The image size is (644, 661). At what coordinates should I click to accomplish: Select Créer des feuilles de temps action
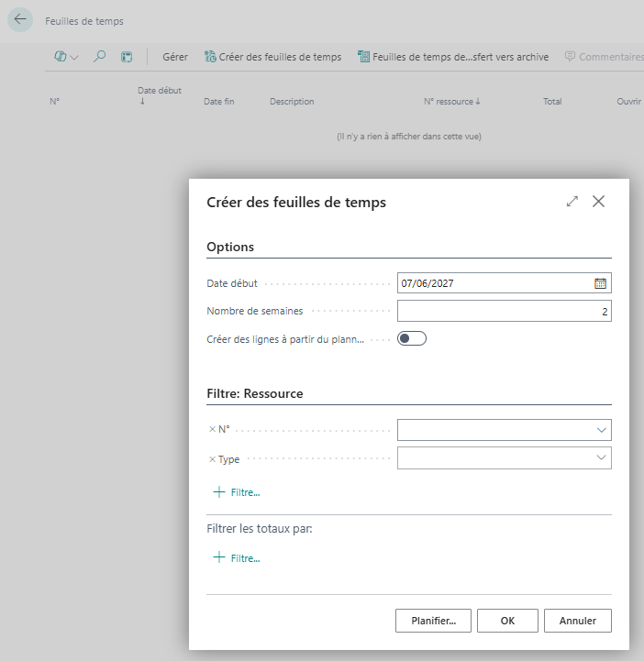pos(272,57)
